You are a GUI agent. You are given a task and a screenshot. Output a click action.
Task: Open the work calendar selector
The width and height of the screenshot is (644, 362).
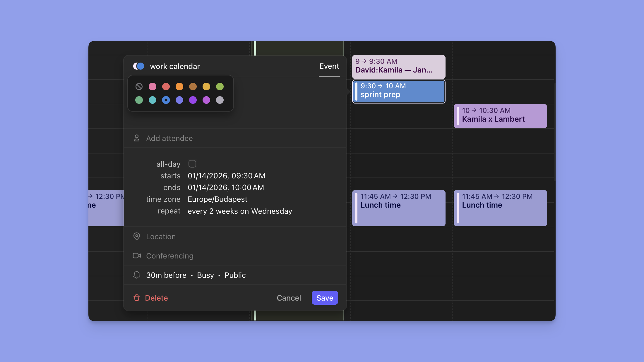point(175,66)
